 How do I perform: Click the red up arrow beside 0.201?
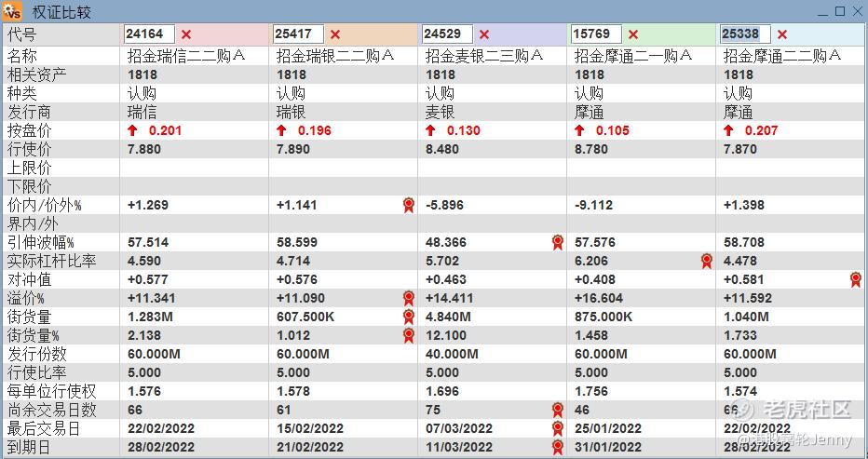click(x=132, y=130)
